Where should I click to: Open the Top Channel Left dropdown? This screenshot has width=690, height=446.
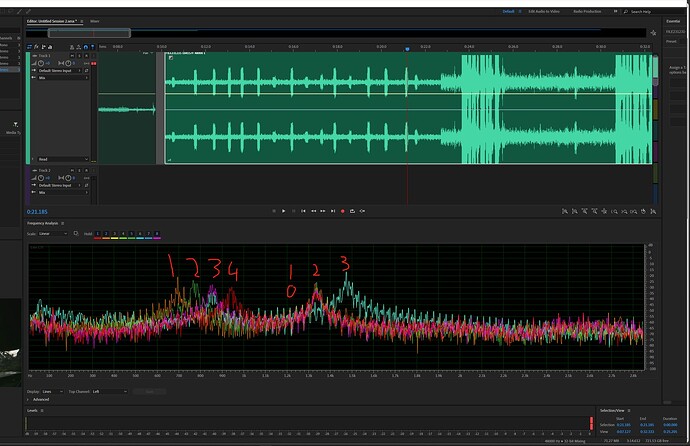point(110,391)
